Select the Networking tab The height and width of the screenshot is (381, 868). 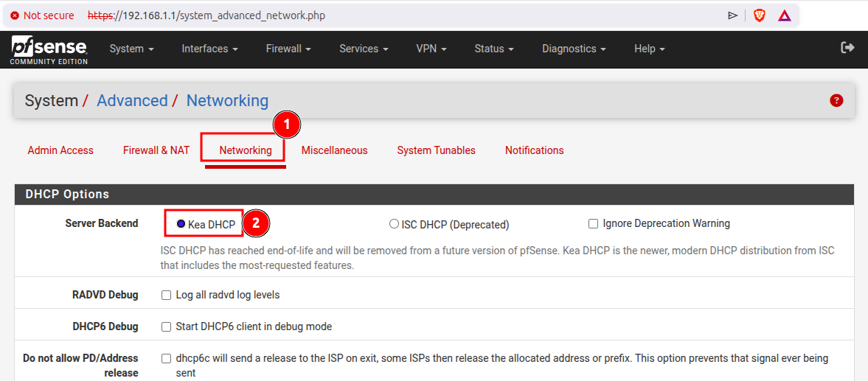(x=246, y=150)
